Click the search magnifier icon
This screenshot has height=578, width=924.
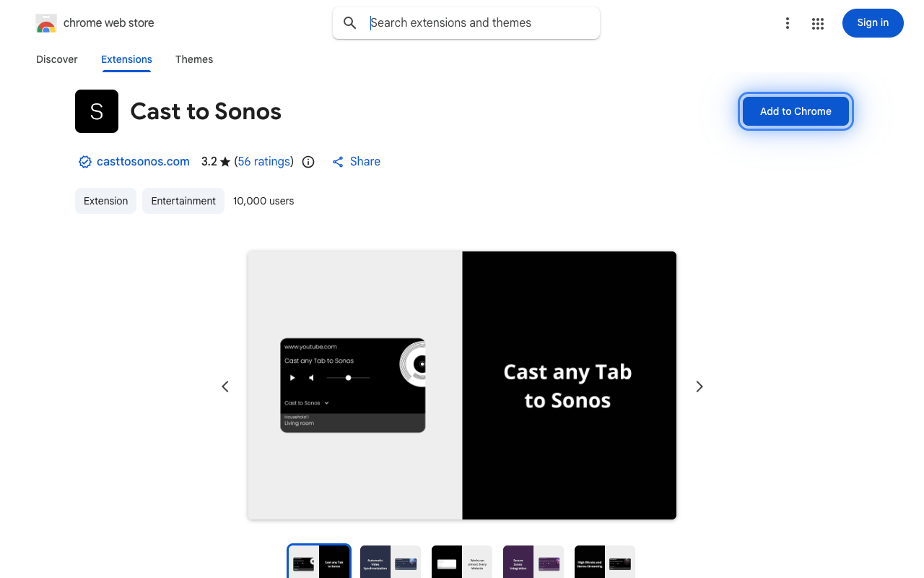349,22
